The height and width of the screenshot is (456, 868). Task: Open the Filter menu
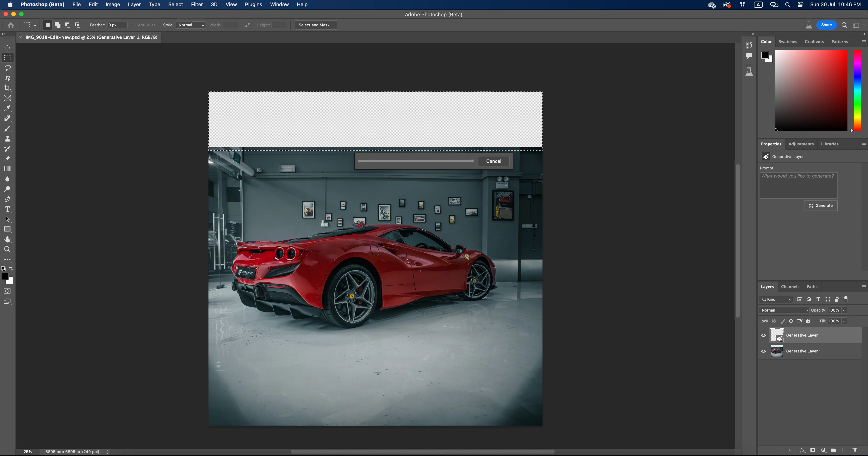(x=197, y=4)
